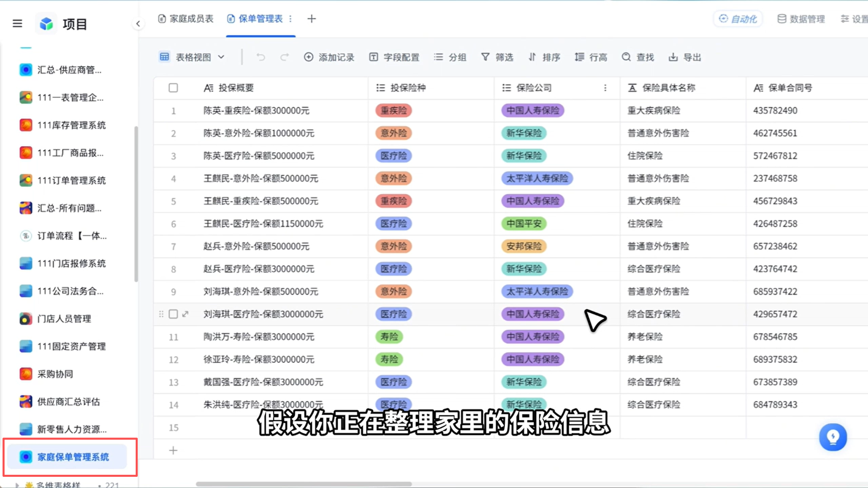
Task: Add a row using the bottom plus icon
Action: point(173,450)
